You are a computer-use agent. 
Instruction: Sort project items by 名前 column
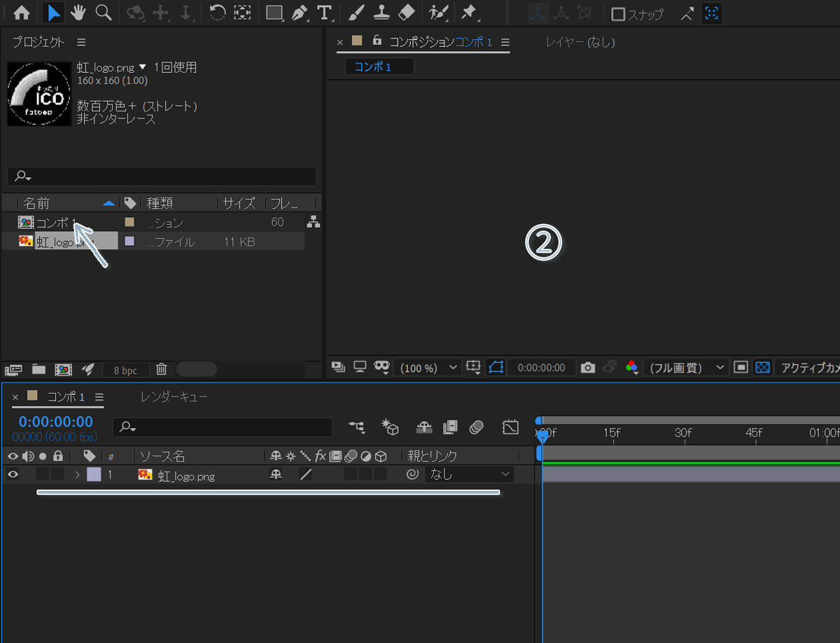(36, 203)
